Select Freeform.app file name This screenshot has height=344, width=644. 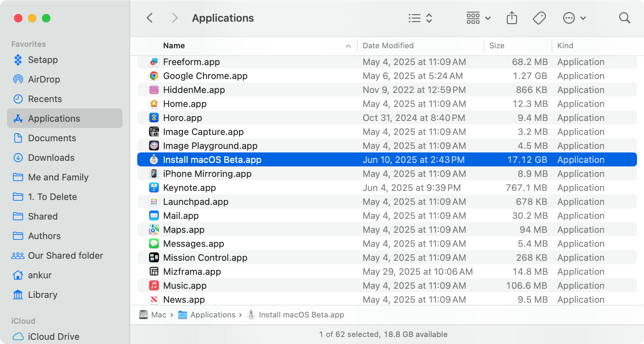point(191,62)
